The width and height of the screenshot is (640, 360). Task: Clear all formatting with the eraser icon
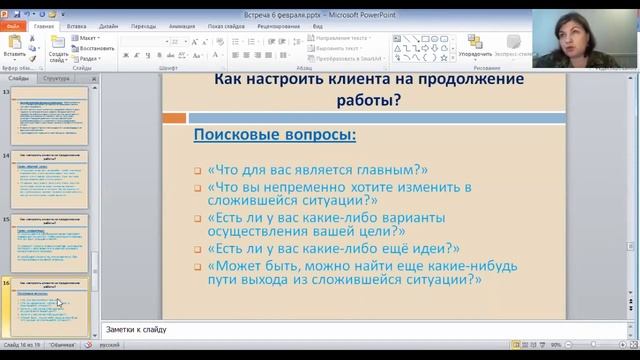pyautogui.click(x=220, y=42)
